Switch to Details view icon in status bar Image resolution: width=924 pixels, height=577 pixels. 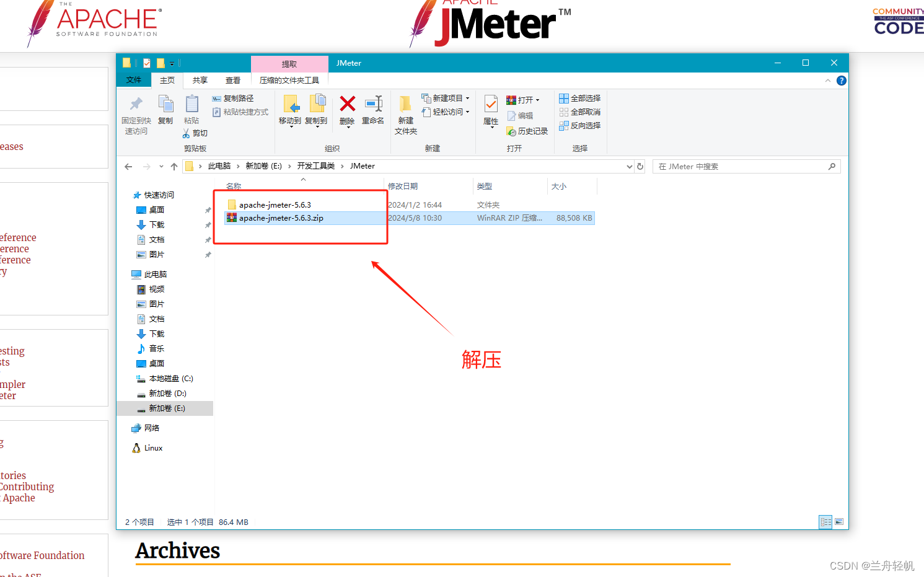click(x=825, y=522)
